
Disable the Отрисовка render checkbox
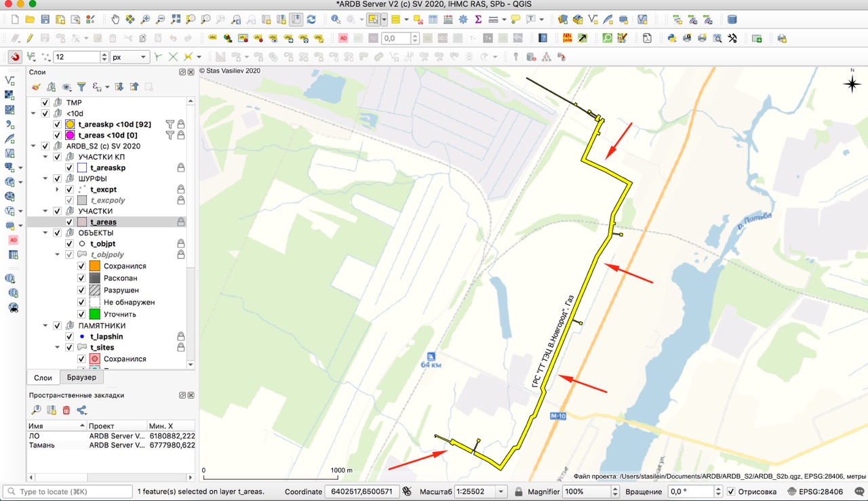click(x=730, y=492)
